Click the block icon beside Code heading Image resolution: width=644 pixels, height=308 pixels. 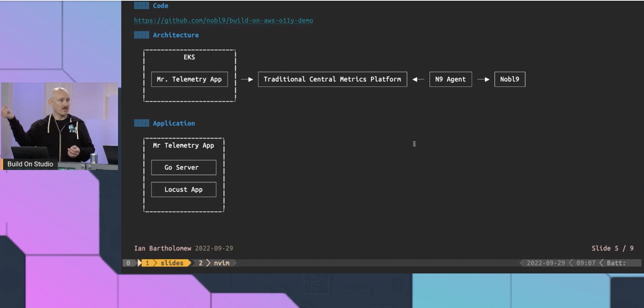[141, 6]
